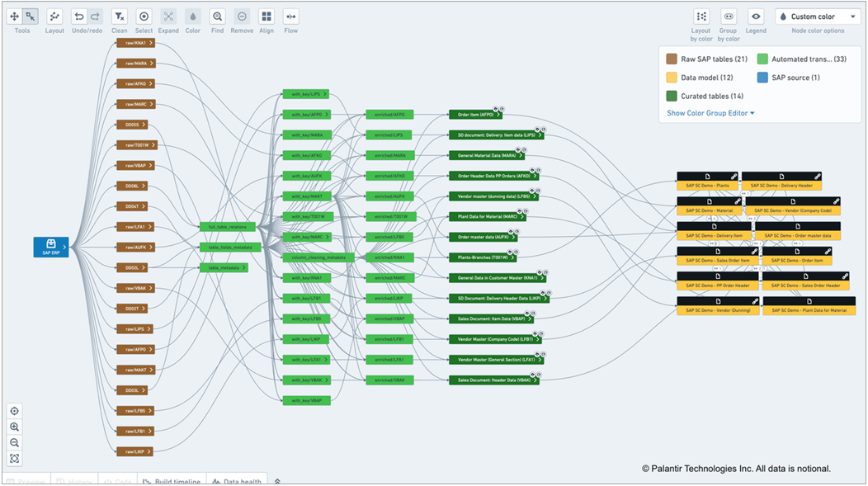
Task: Select Plants-Branches (T001W) node
Action: pos(483,257)
